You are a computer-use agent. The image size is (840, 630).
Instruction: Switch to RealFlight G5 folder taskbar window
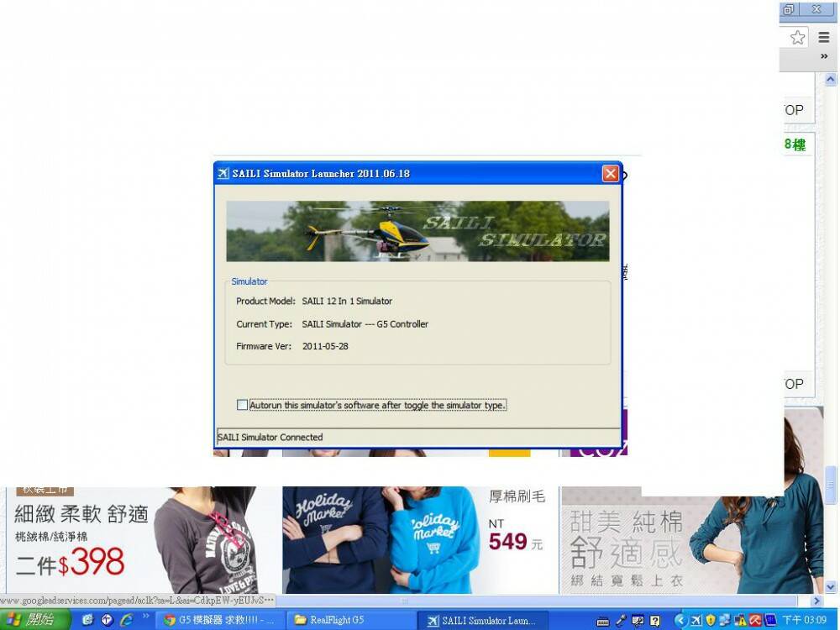click(x=351, y=621)
